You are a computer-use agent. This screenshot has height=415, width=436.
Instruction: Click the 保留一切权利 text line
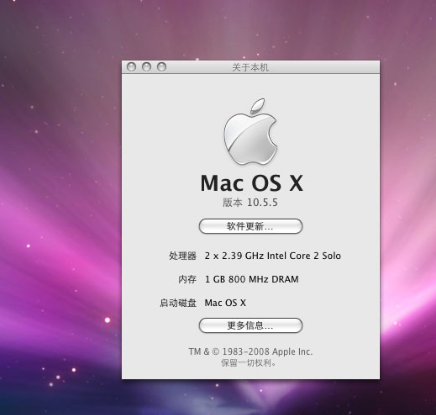(249, 363)
